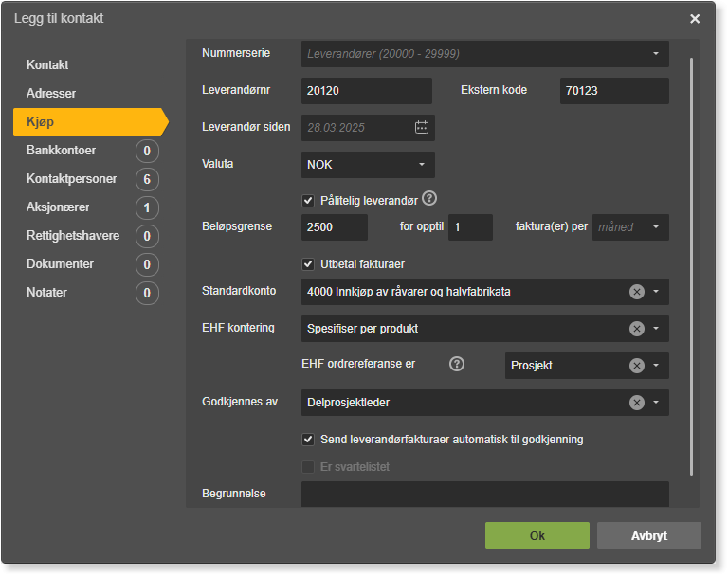Viewport: 728px width, 576px height.
Task: Open the Dokumenter section
Action: point(60,264)
